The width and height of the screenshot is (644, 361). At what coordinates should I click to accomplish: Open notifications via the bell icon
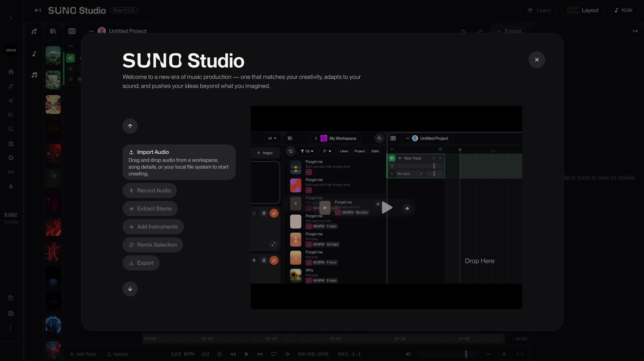[x=11, y=186]
